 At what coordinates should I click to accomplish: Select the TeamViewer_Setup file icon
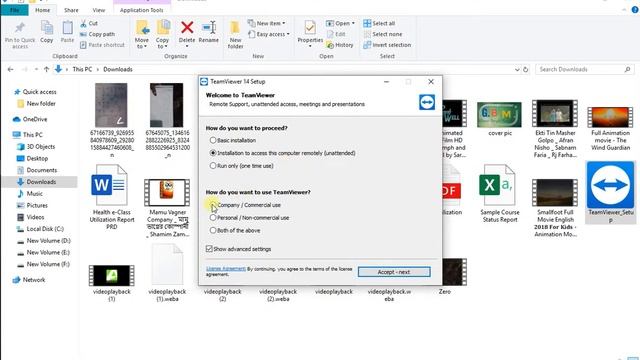tap(611, 185)
